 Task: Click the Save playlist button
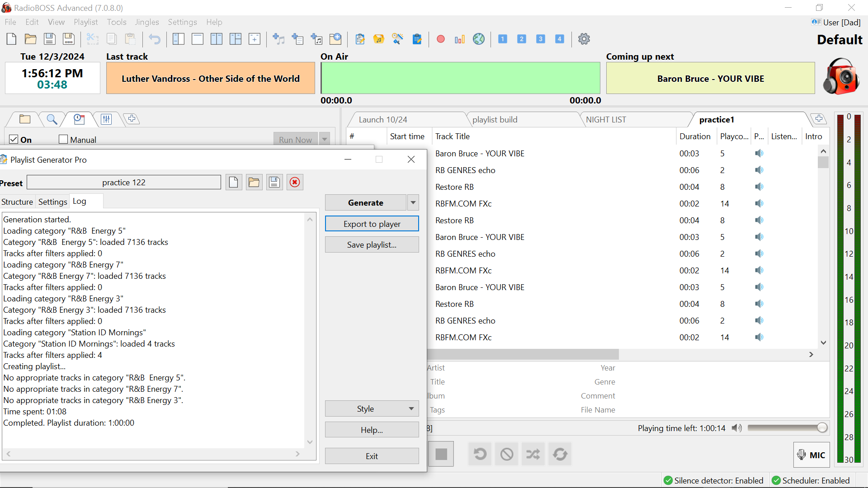(x=372, y=244)
